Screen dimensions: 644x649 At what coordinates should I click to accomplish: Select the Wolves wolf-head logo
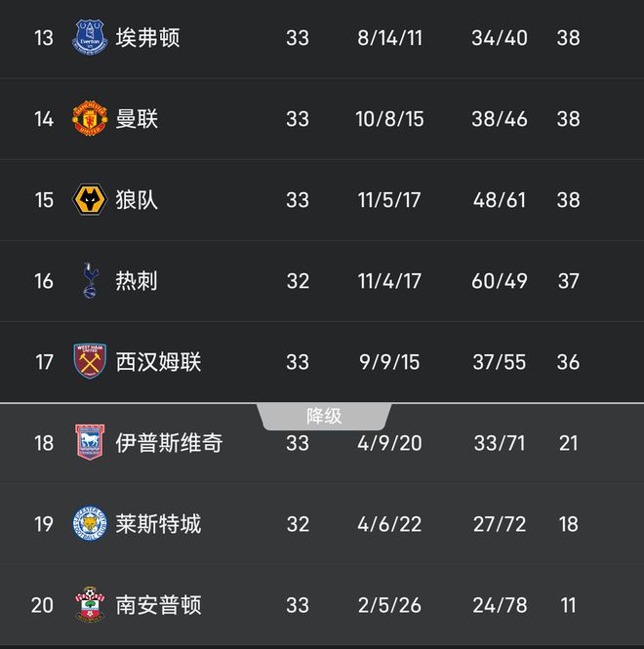[90, 199]
